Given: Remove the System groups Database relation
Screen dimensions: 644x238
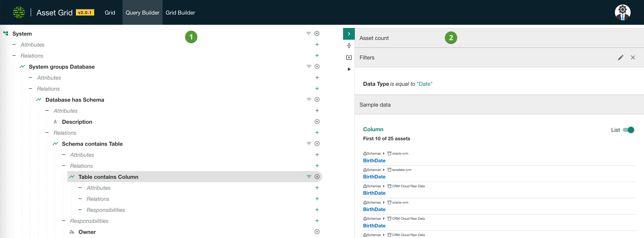Looking at the screenshot, I should [x=317, y=66].
